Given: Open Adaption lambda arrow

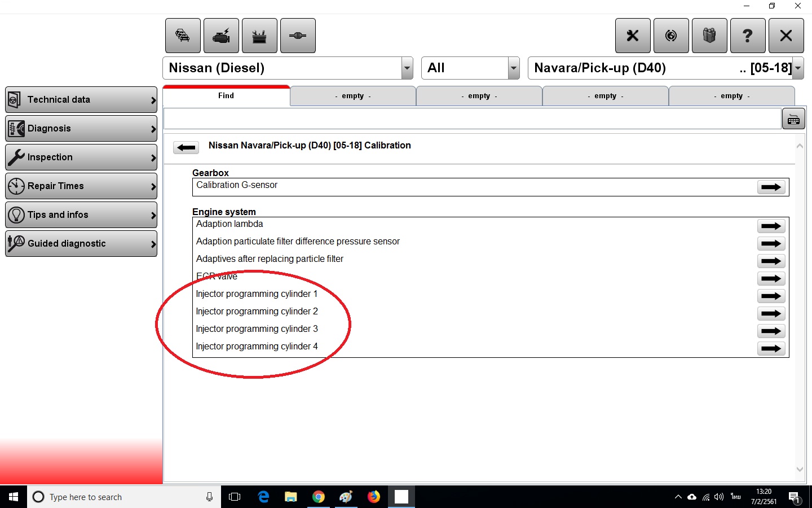Looking at the screenshot, I should pos(771,226).
